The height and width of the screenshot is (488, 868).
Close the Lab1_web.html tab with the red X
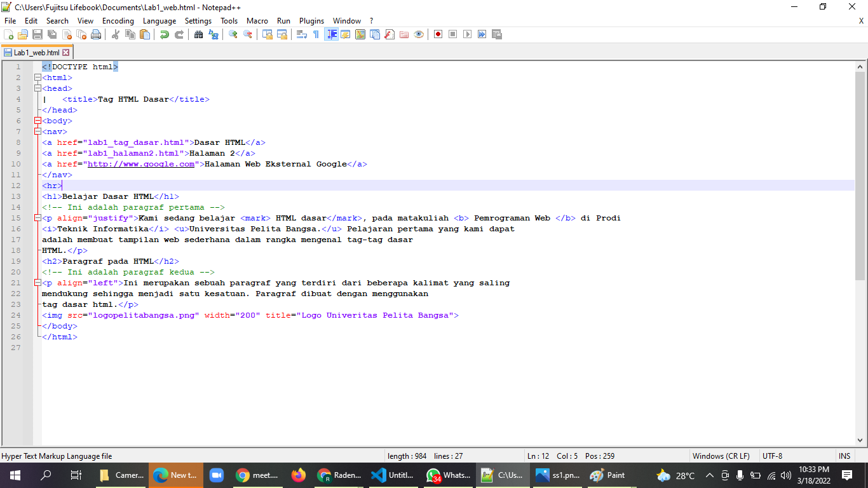click(65, 53)
